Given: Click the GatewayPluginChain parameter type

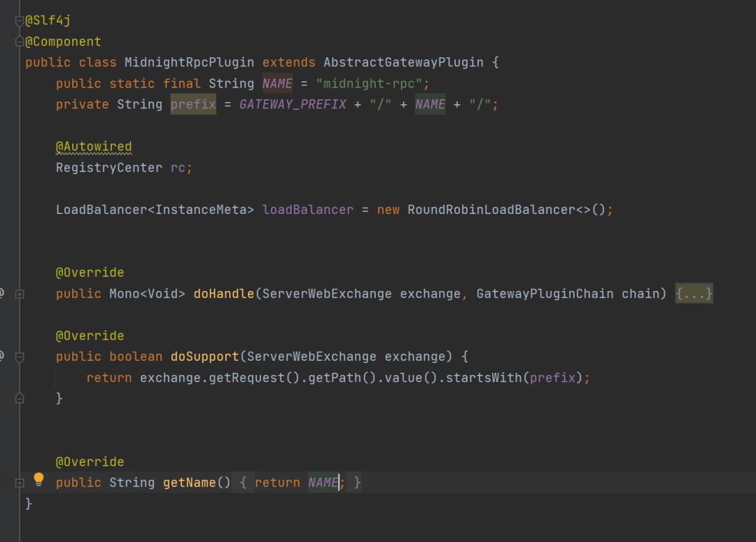Looking at the screenshot, I should [545, 294].
